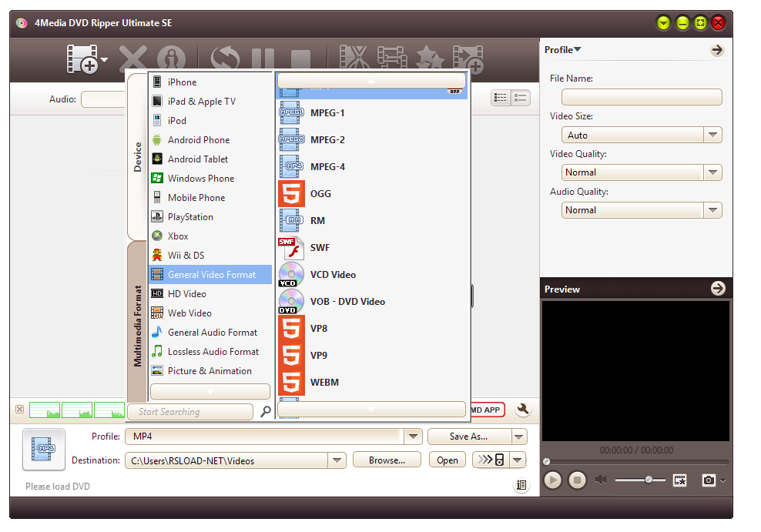The image size is (761, 532).
Task: Select the MPEG-2 format icon
Action: coord(291,139)
